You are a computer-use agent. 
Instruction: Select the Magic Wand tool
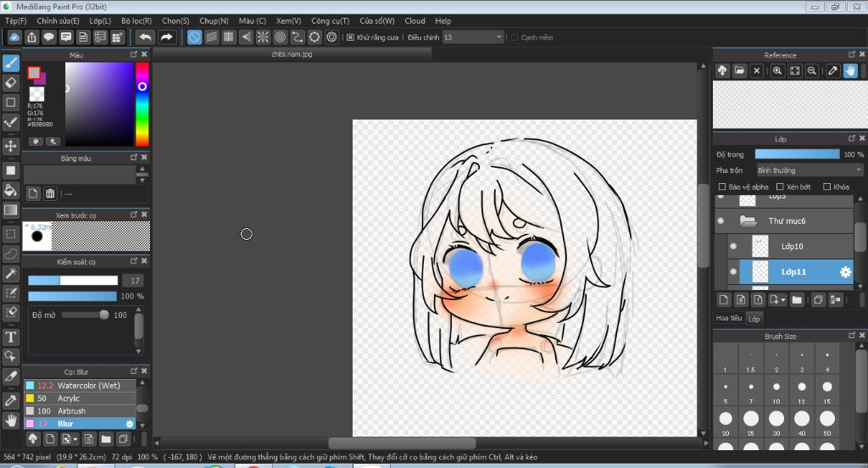coord(10,274)
